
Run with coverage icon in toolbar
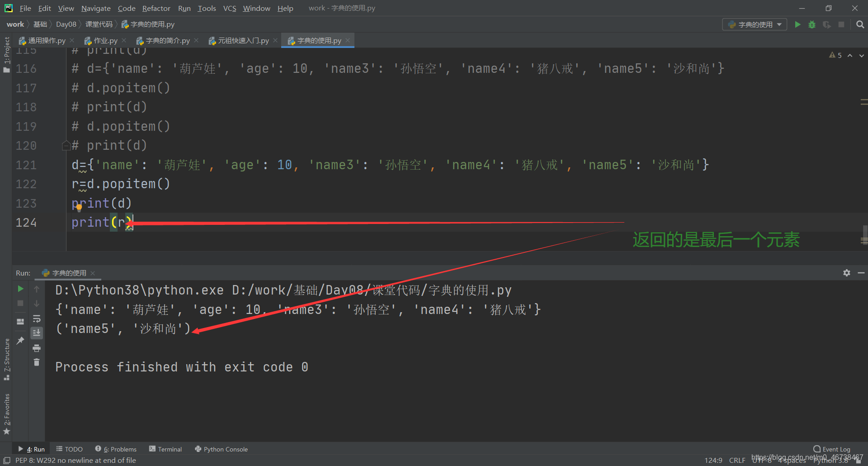pos(827,24)
